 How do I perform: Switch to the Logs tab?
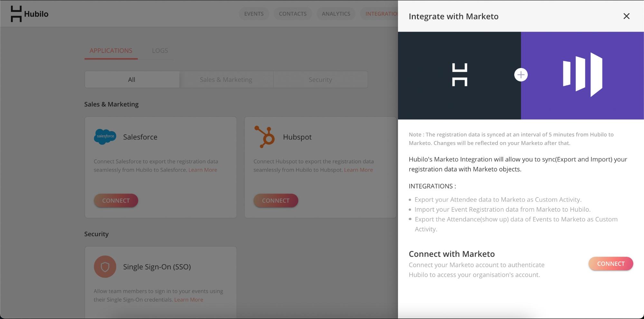[x=160, y=51]
